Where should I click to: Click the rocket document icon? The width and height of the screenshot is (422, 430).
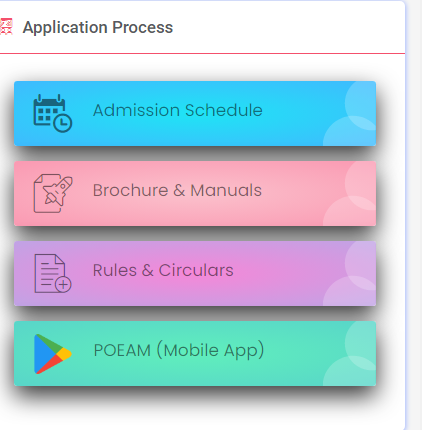click(x=53, y=193)
